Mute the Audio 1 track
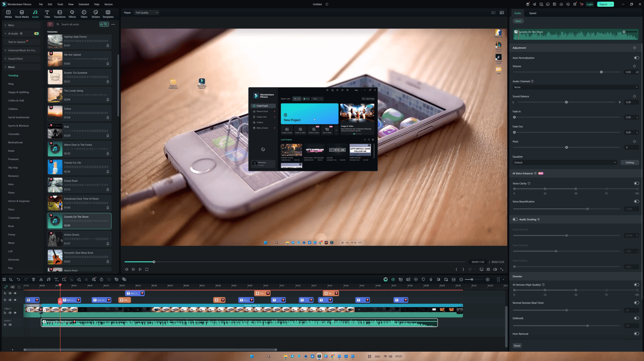 point(10,325)
